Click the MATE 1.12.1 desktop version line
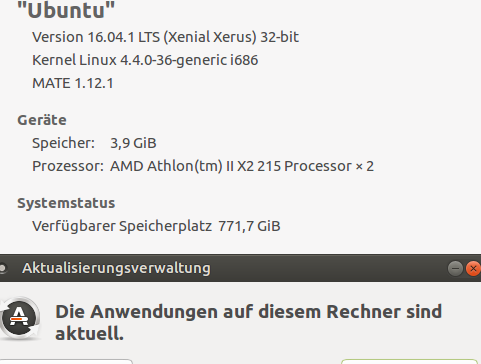This screenshot has width=481, height=364. coord(73,83)
